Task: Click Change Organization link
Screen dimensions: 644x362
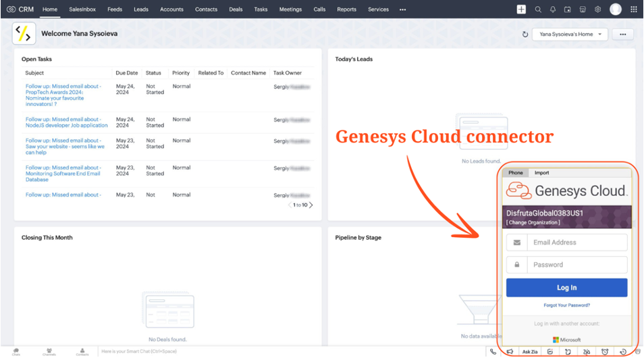Action: coord(533,223)
